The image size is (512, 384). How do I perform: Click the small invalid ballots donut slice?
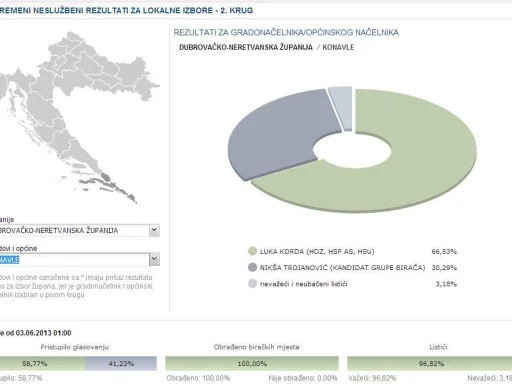point(342,107)
